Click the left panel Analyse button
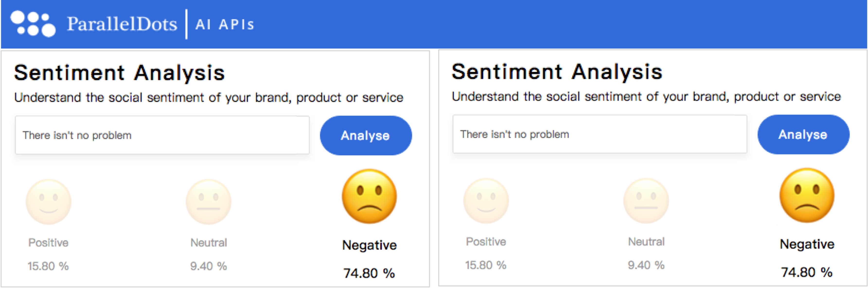 click(366, 136)
